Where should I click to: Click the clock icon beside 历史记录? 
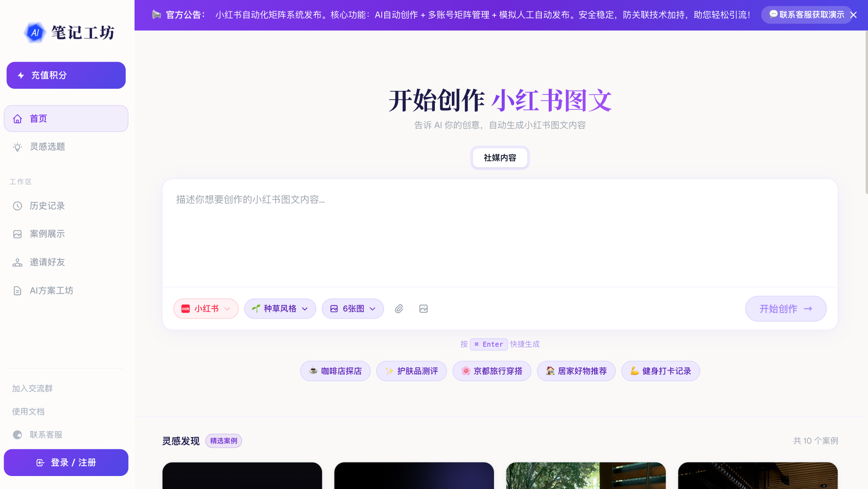coord(17,206)
